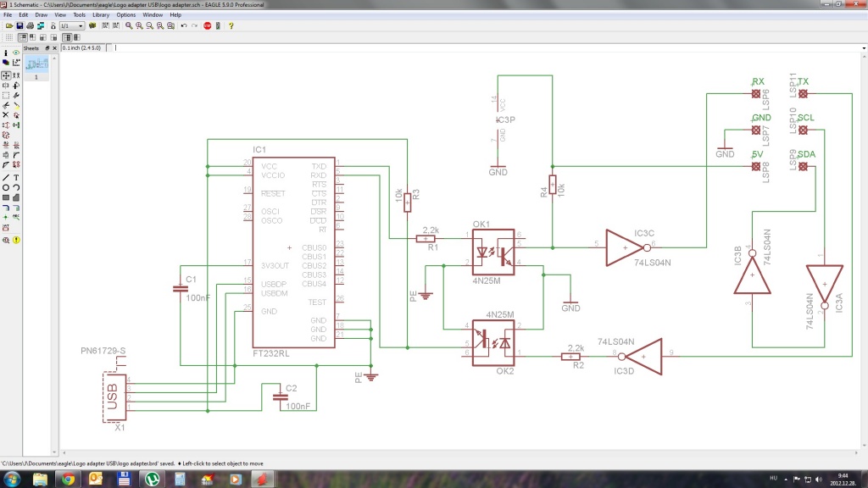Open Help via yellow question mark
The height and width of the screenshot is (488, 868).
[231, 26]
